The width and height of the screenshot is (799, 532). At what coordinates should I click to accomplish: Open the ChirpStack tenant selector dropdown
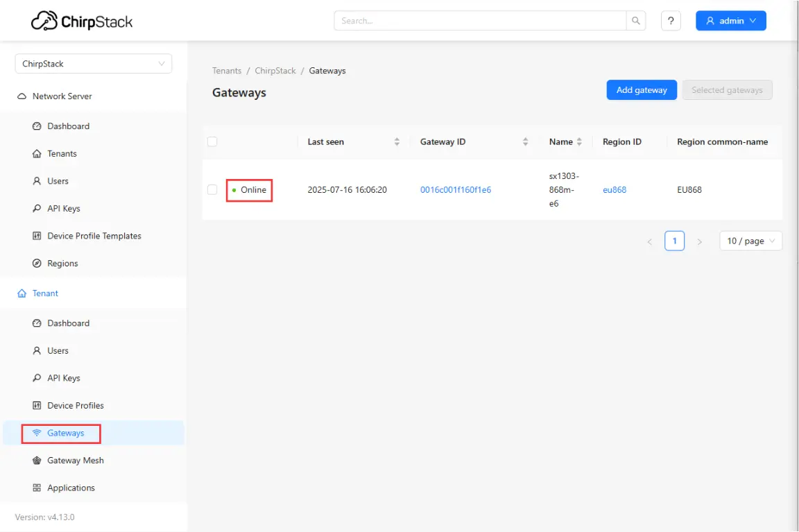[x=93, y=63]
